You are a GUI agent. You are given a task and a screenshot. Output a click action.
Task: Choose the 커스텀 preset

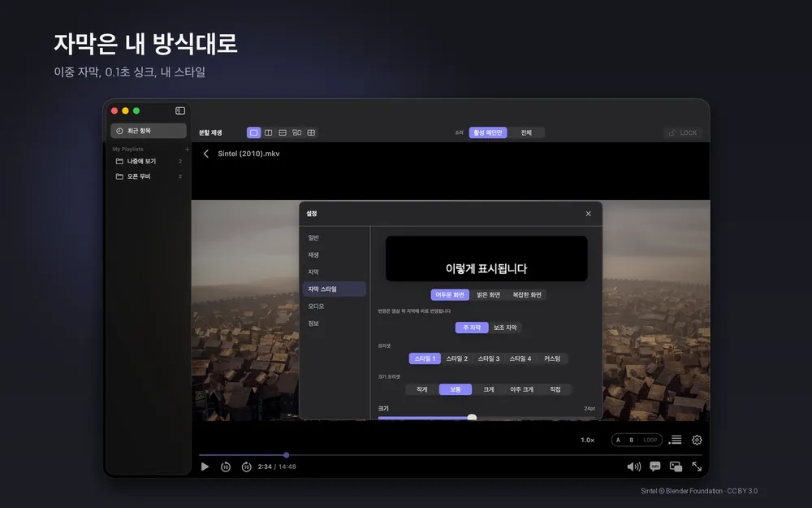pyautogui.click(x=552, y=358)
